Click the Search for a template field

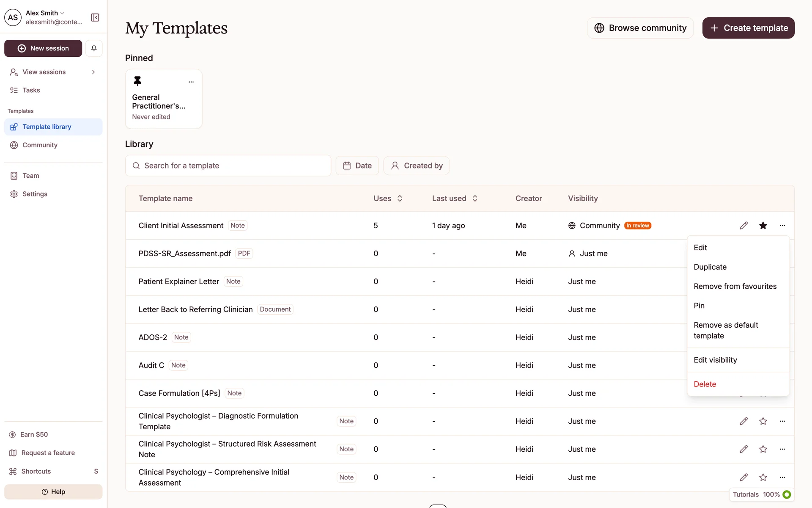pyautogui.click(x=228, y=166)
